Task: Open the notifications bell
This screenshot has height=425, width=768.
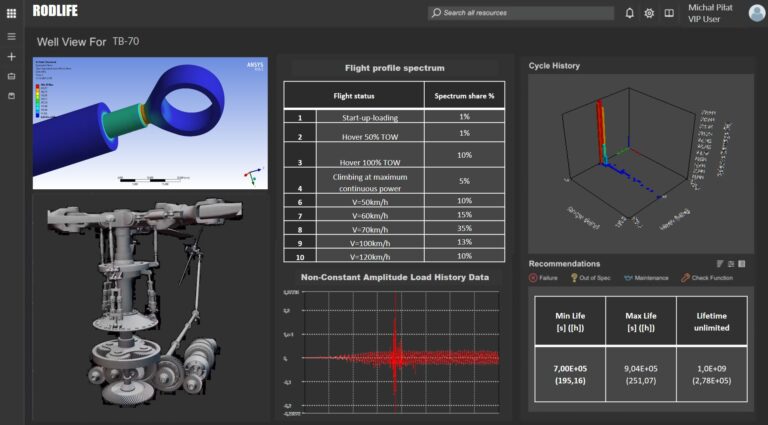Action: tap(629, 13)
